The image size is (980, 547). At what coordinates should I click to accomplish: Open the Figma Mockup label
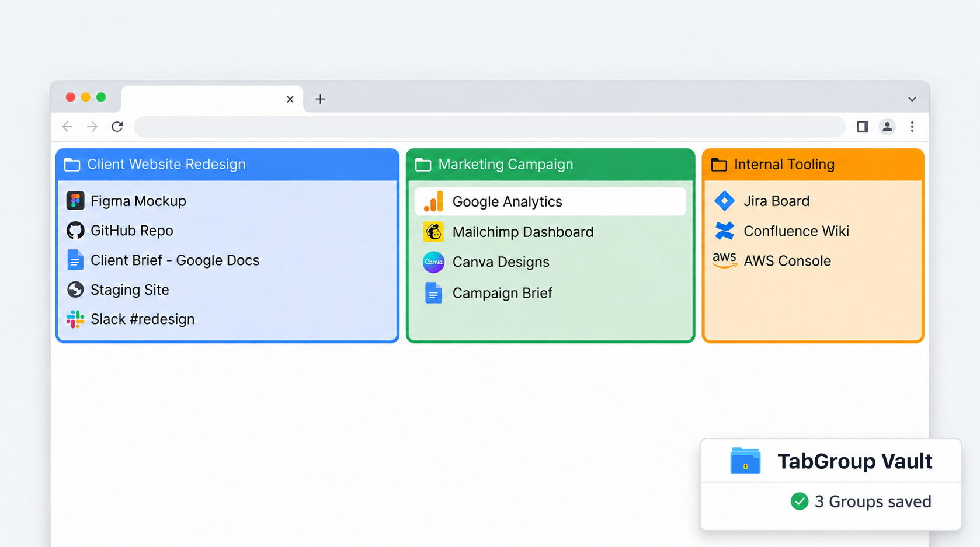pos(138,201)
